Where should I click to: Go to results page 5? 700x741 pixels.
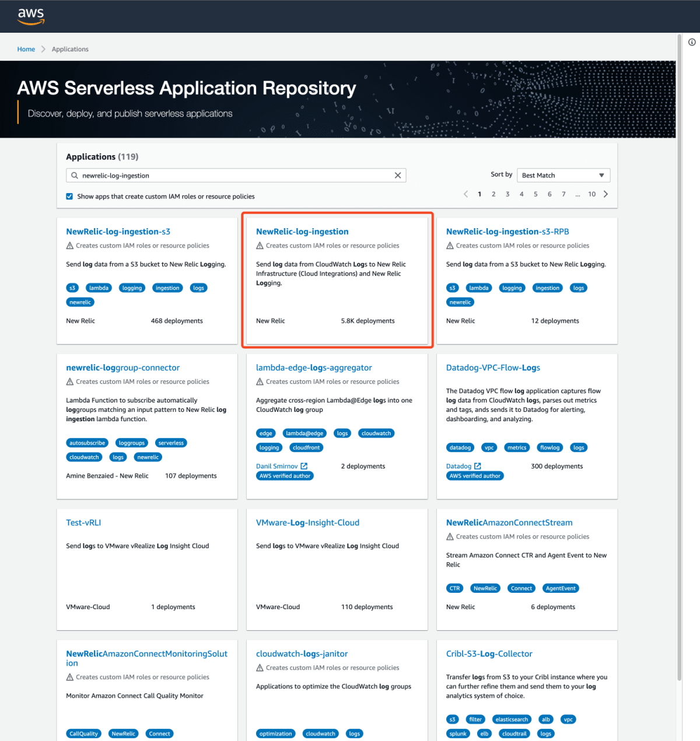tap(535, 194)
